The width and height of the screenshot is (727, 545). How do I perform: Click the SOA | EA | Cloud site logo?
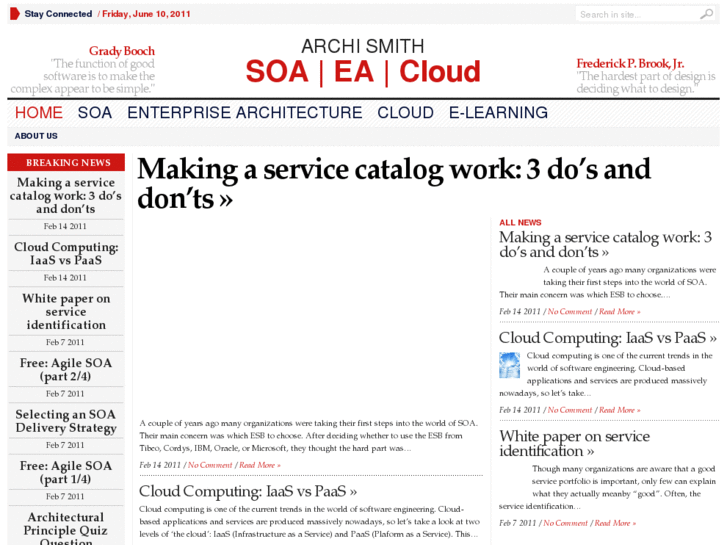click(x=363, y=72)
